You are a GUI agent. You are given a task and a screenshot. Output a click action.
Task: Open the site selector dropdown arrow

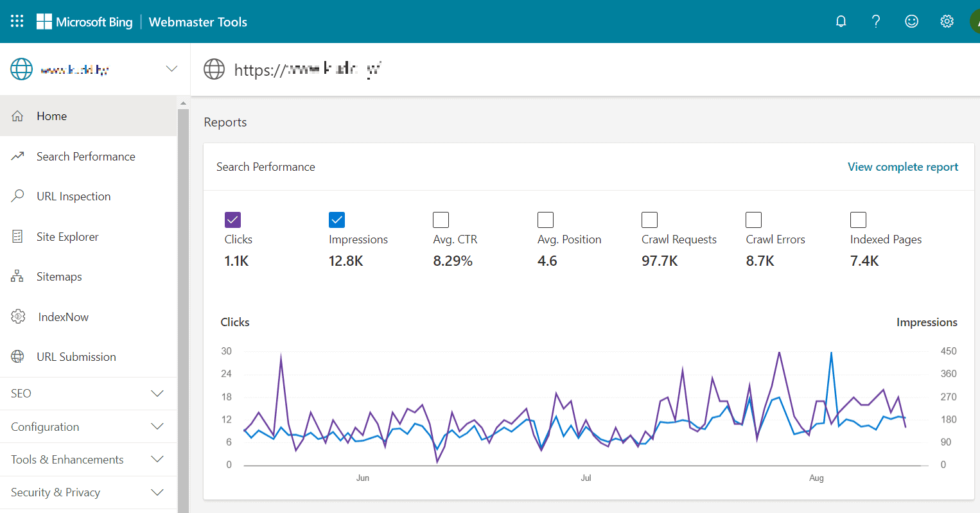click(171, 69)
